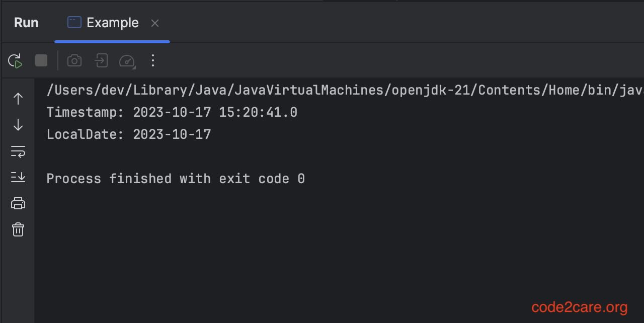Clear all console output

click(x=18, y=229)
